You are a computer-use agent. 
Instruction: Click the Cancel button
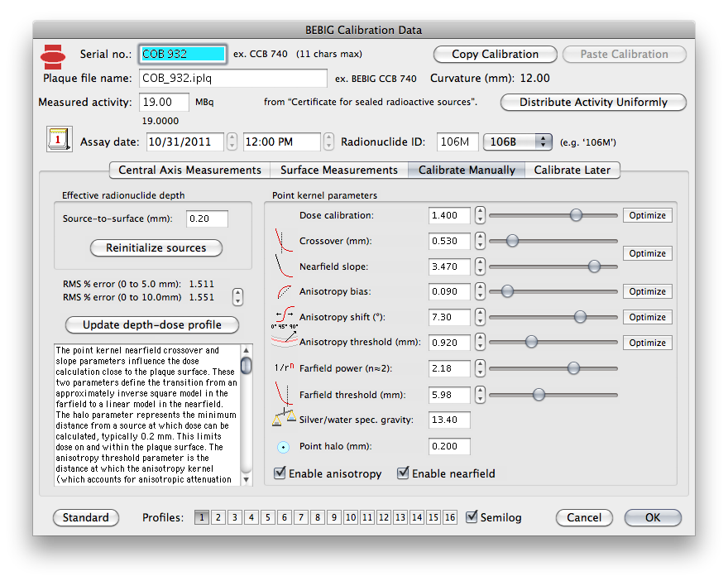(584, 517)
